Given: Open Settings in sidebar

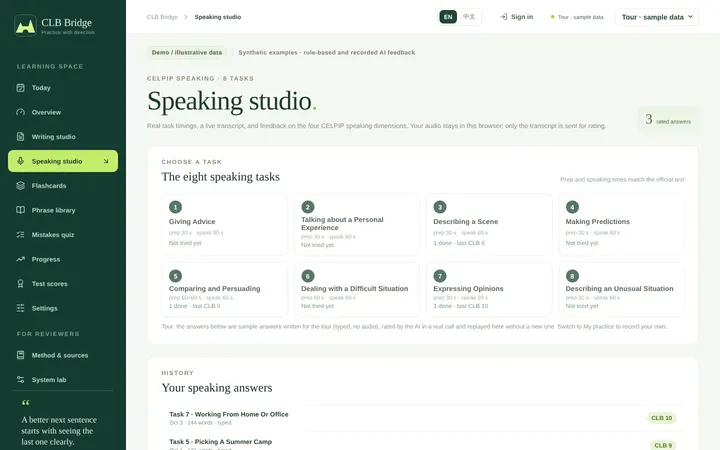Looking at the screenshot, I should pyautogui.click(x=63, y=308).
